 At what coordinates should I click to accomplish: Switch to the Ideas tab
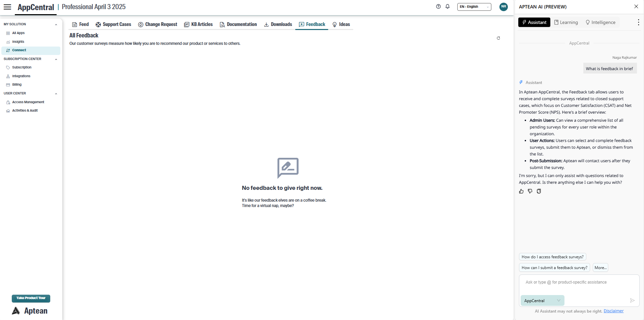coord(341,24)
